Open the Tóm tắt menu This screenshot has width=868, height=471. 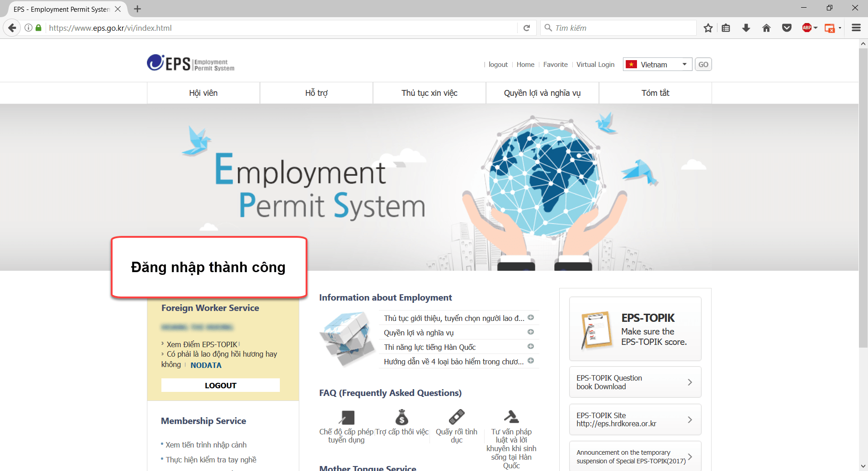[x=656, y=93]
